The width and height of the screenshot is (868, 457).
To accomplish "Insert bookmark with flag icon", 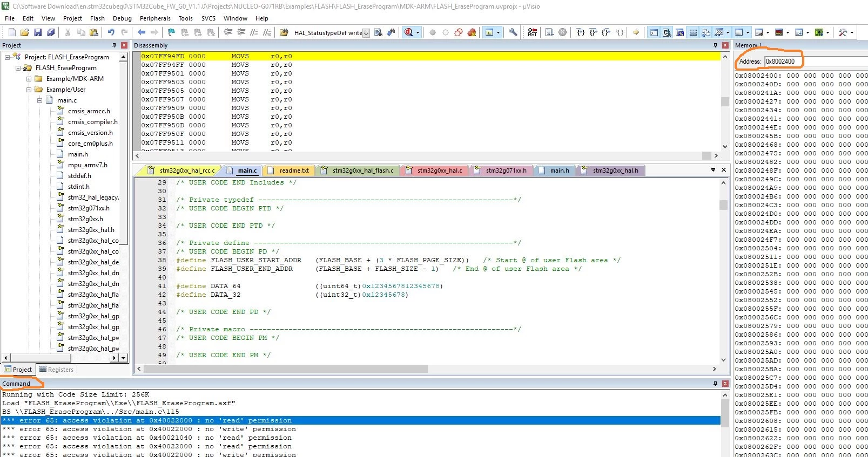I will tap(171, 32).
